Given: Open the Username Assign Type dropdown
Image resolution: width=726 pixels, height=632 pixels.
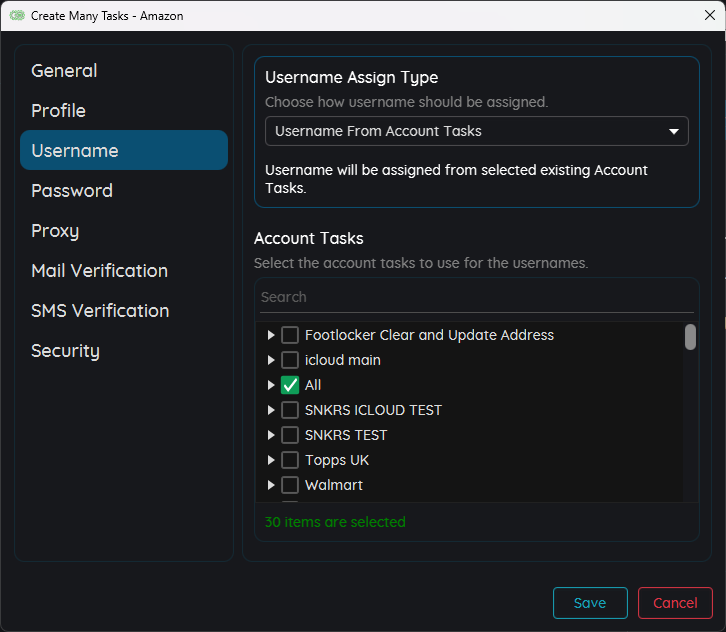Looking at the screenshot, I should [x=476, y=131].
